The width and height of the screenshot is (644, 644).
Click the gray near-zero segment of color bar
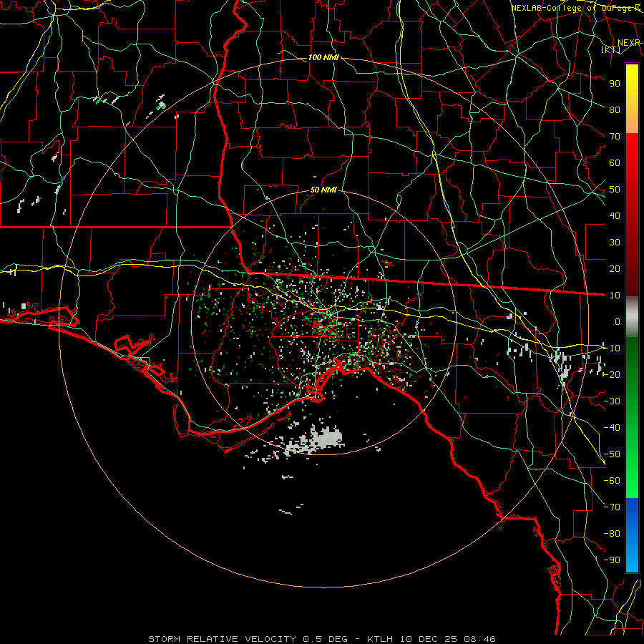click(x=632, y=316)
